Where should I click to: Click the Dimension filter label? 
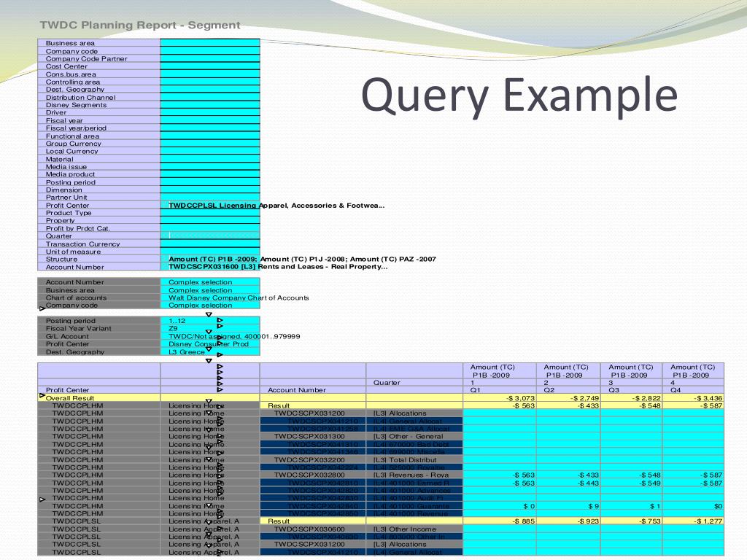point(64,190)
